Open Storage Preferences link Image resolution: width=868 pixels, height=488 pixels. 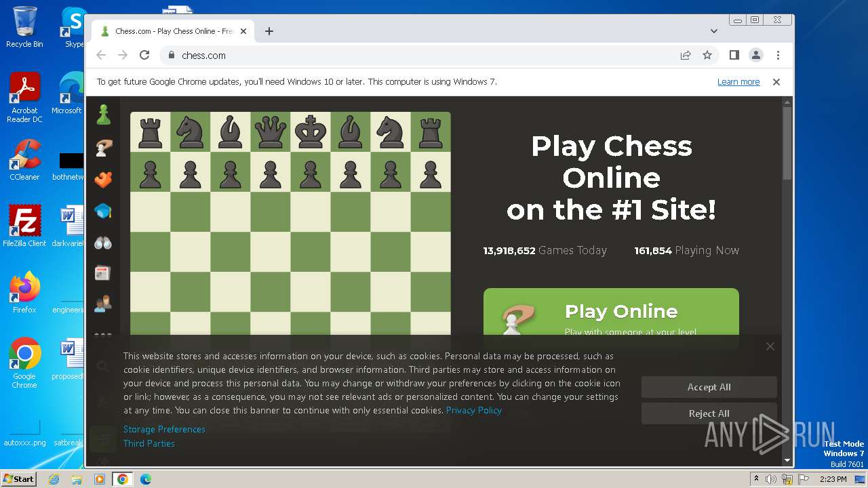tap(164, 429)
